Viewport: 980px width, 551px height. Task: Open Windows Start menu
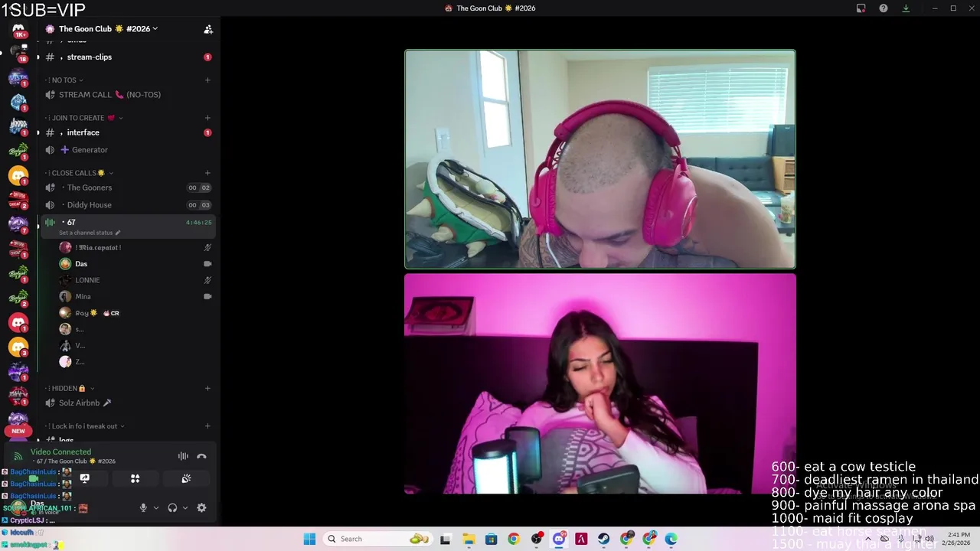point(309,539)
